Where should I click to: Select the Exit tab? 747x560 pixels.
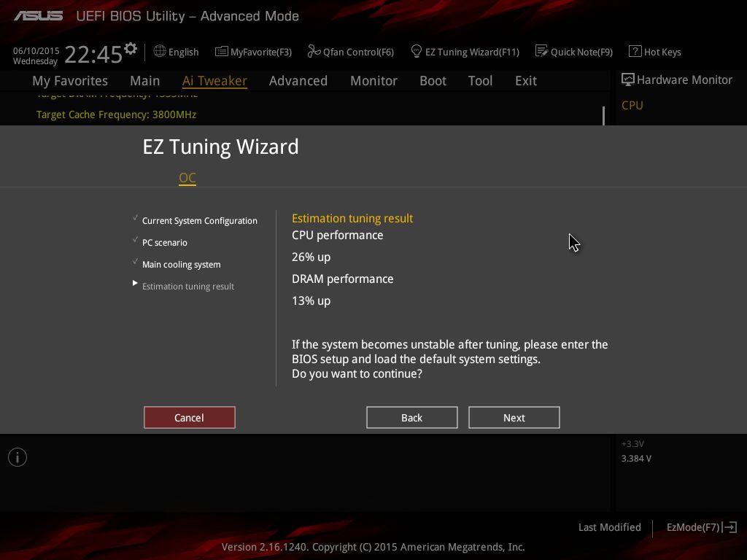coord(526,81)
